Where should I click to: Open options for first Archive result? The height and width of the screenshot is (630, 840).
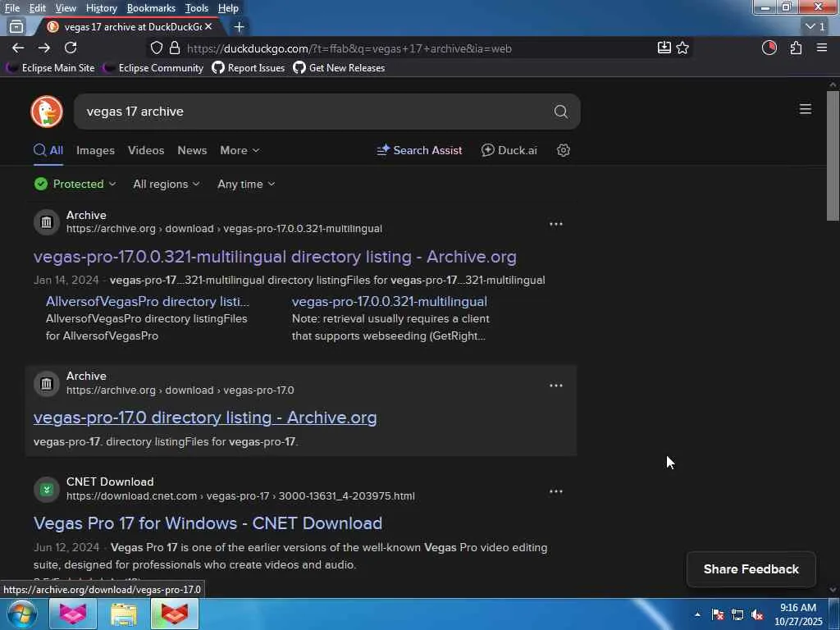click(556, 224)
